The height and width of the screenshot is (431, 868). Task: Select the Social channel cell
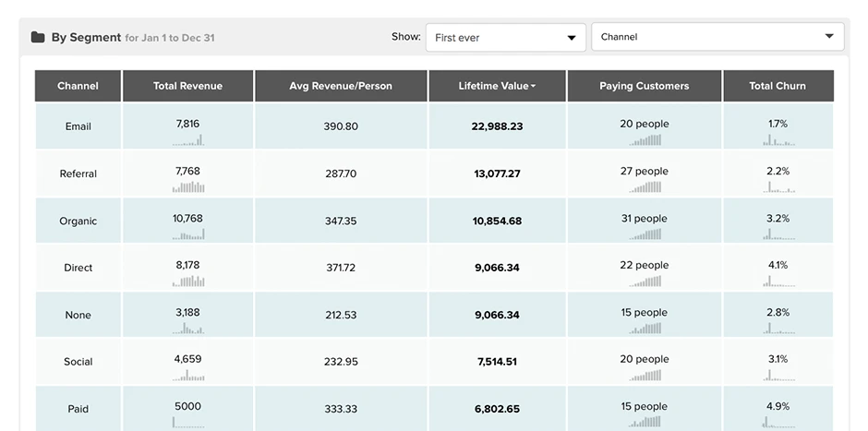[78, 362]
